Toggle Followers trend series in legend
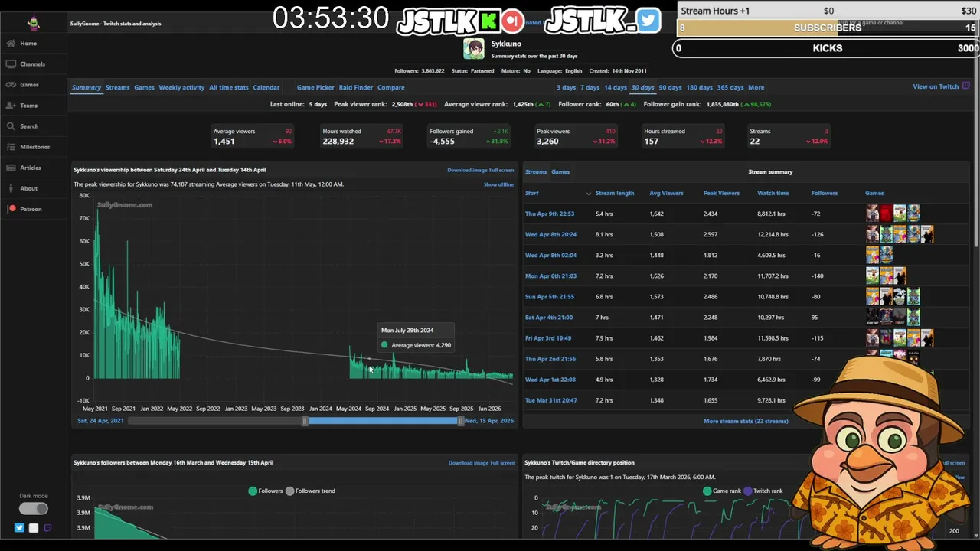 pyautogui.click(x=310, y=491)
